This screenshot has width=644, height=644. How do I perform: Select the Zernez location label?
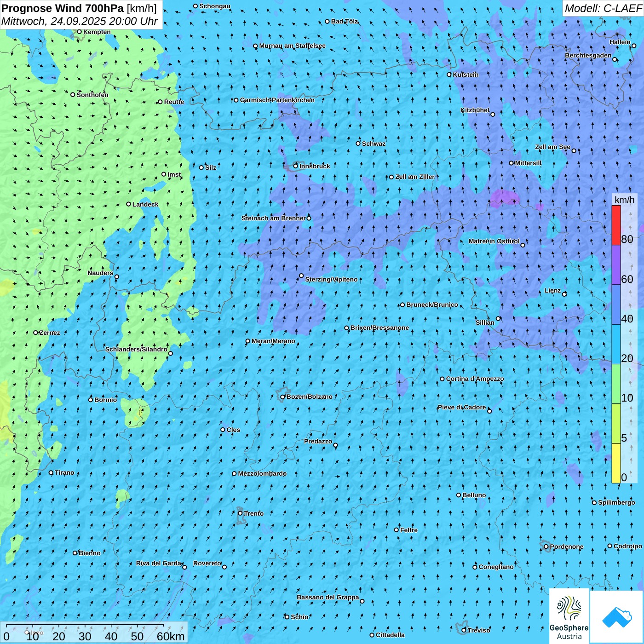pyautogui.click(x=50, y=333)
